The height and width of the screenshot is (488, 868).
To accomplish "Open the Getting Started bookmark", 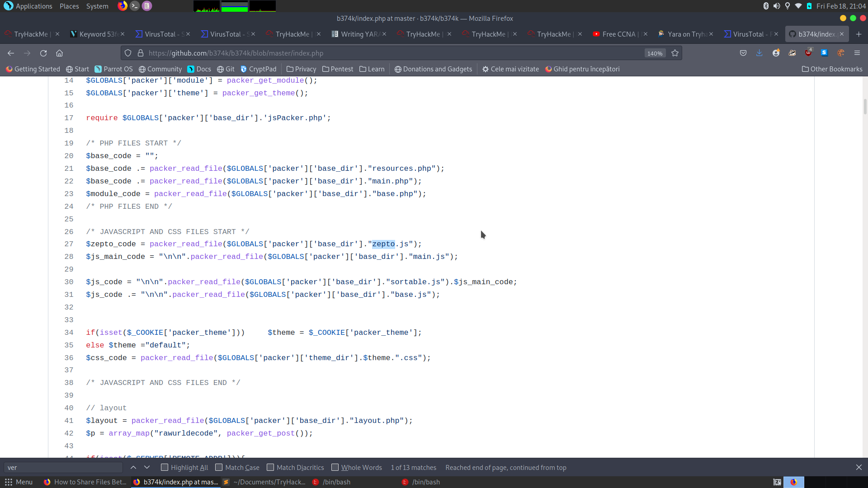I will [33, 69].
